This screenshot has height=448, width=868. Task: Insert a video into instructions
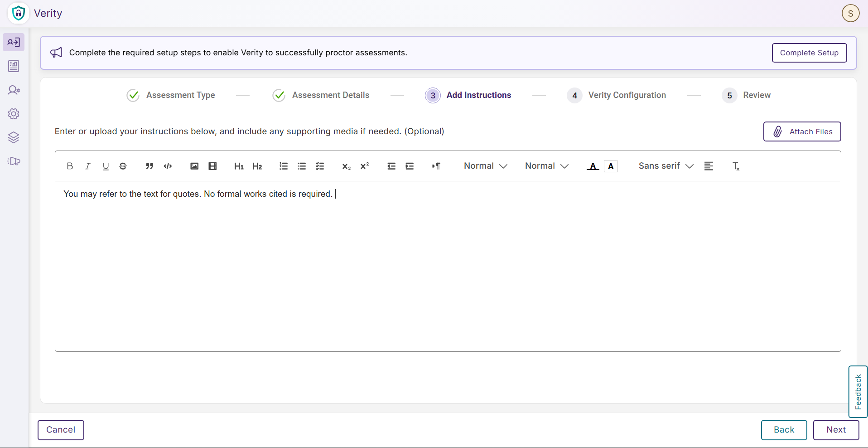click(x=212, y=166)
